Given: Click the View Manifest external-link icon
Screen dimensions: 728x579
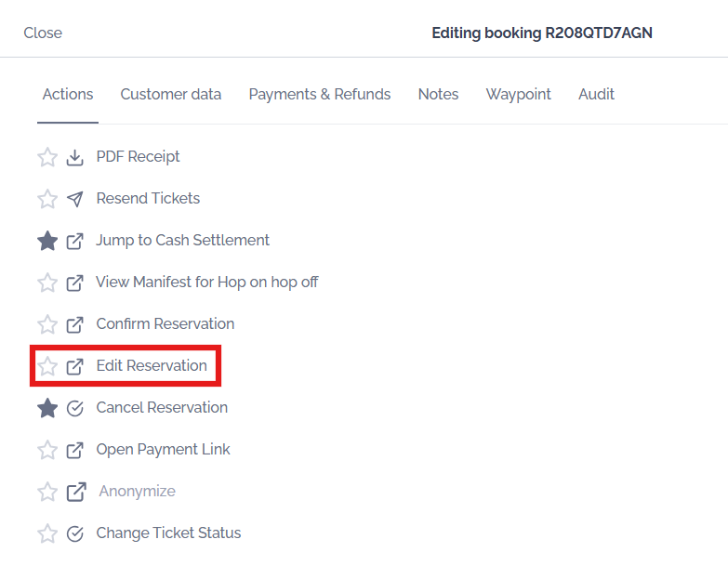Looking at the screenshot, I should pos(74,283).
